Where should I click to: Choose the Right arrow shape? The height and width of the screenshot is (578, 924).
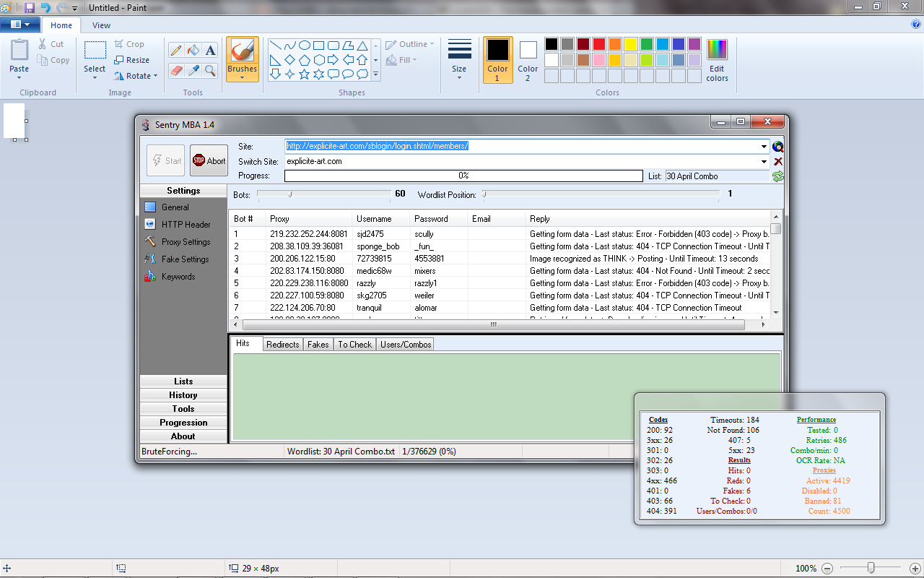click(x=333, y=59)
